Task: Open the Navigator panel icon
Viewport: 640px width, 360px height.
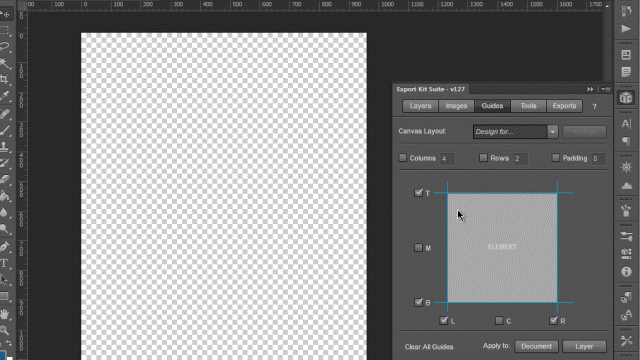Action: [x=626, y=167]
